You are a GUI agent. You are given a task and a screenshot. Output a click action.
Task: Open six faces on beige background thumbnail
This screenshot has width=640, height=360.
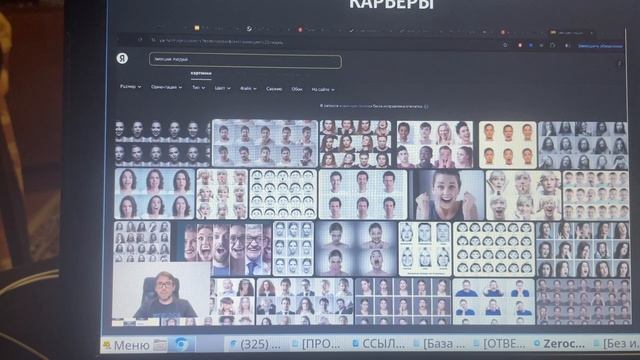click(507, 145)
